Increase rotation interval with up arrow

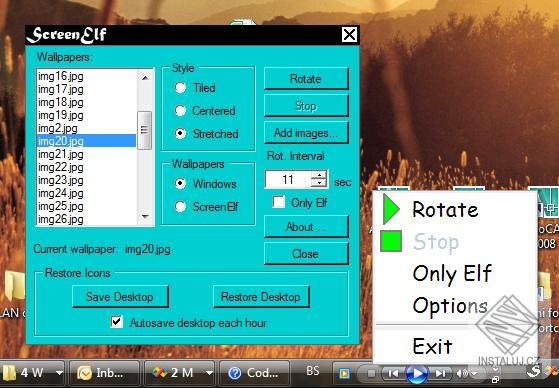pyautogui.click(x=318, y=175)
